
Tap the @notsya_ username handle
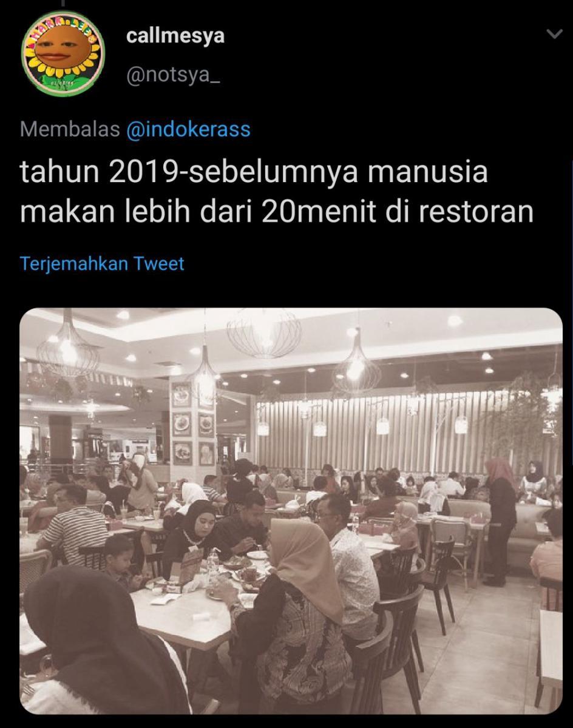click(x=172, y=76)
